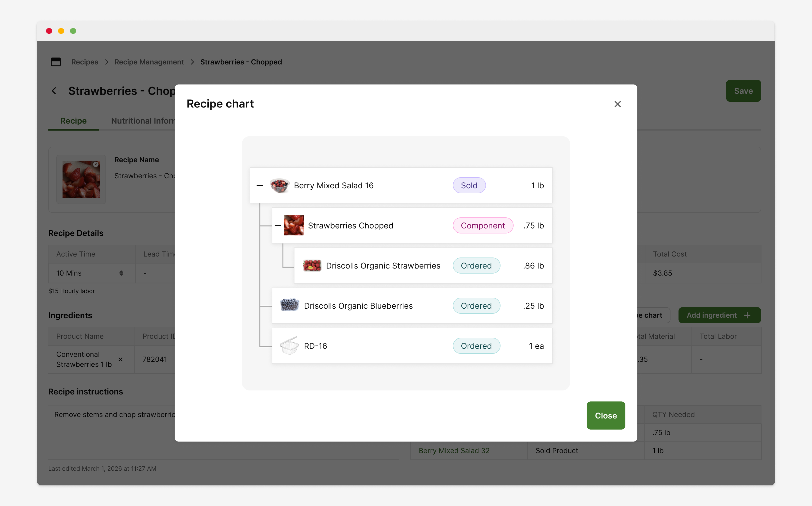Viewport: 812px width, 506px height.
Task: Click the RD-16 container thumbnail
Action: coord(290,346)
